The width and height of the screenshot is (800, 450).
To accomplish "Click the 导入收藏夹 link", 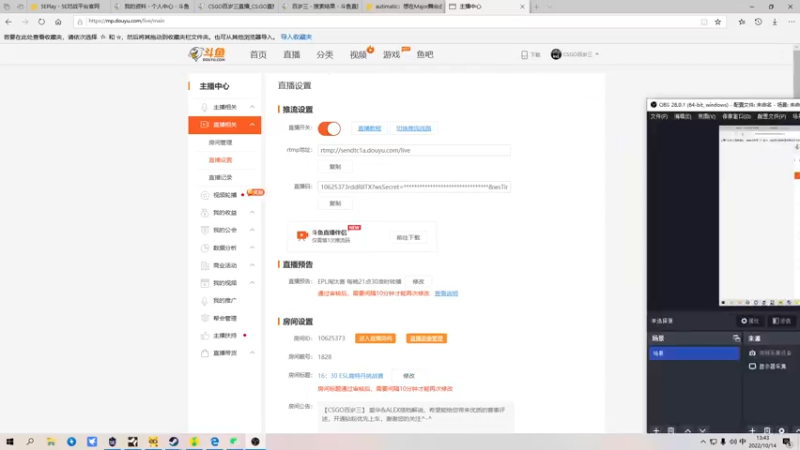I will click(x=296, y=37).
